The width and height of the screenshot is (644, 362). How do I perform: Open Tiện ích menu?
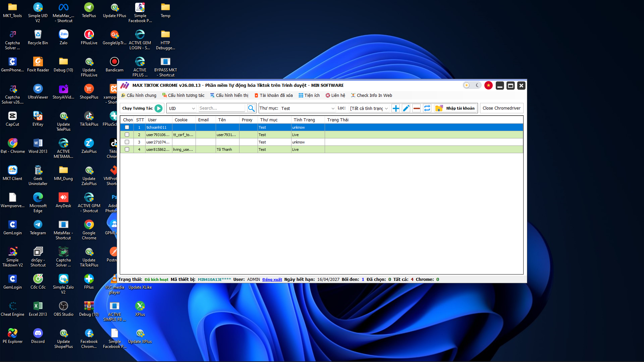click(309, 96)
